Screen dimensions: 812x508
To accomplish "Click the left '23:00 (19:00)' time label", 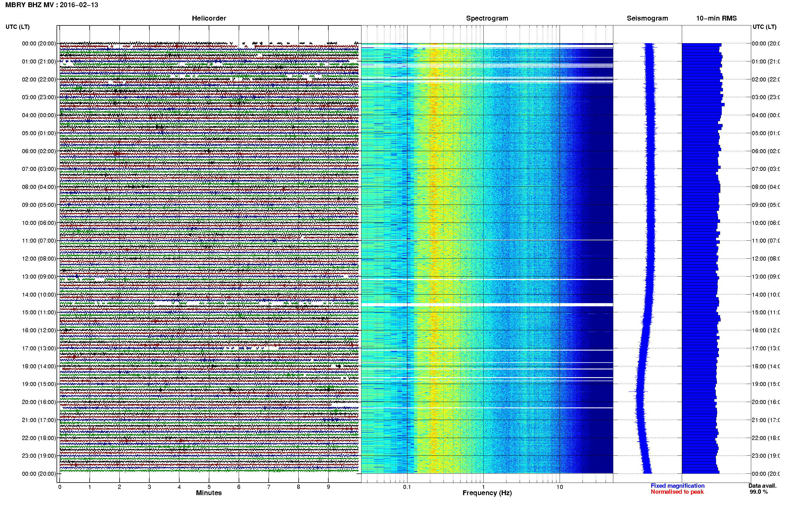I will [39, 456].
